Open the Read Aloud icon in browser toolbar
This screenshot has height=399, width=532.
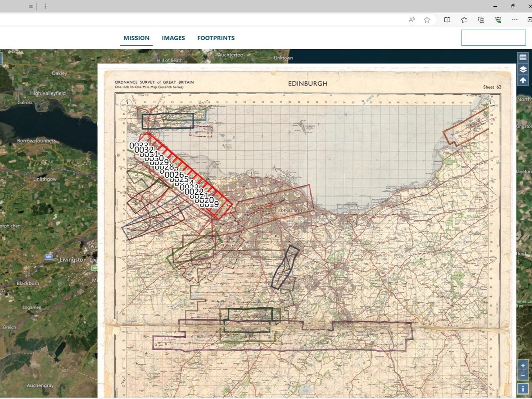[x=411, y=20]
